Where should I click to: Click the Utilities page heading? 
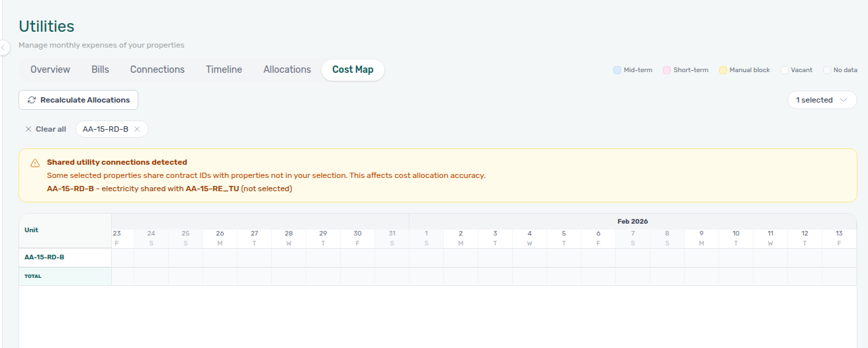[46, 26]
